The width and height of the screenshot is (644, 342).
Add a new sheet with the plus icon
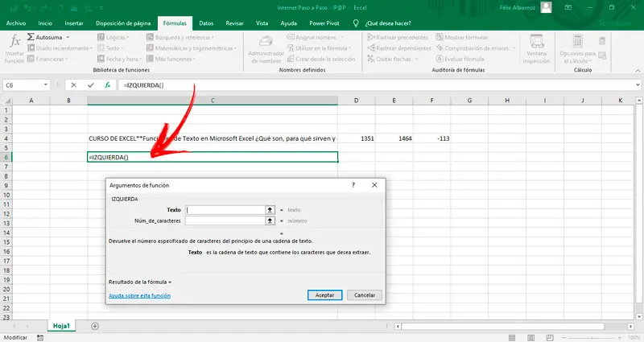coord(95,326)
